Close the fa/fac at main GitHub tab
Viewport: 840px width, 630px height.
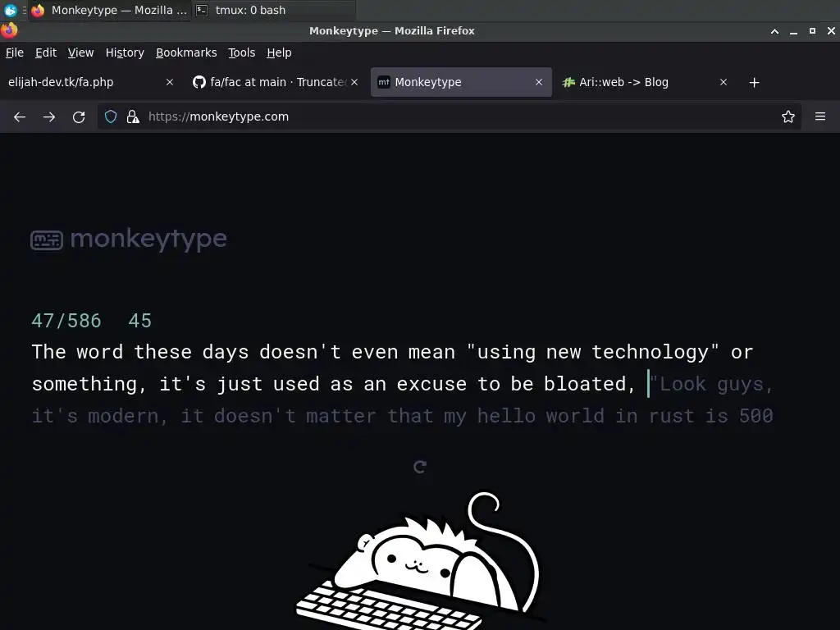click(x=354, y=82)
